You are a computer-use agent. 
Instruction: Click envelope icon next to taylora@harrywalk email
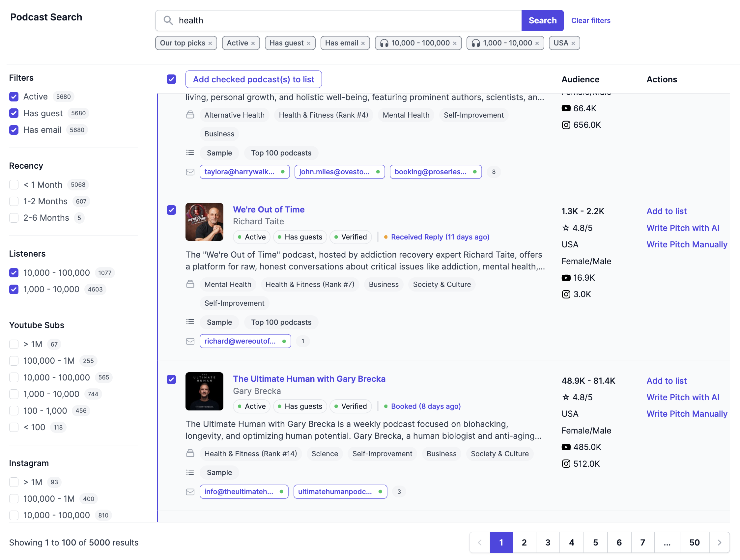pos(190,172)
